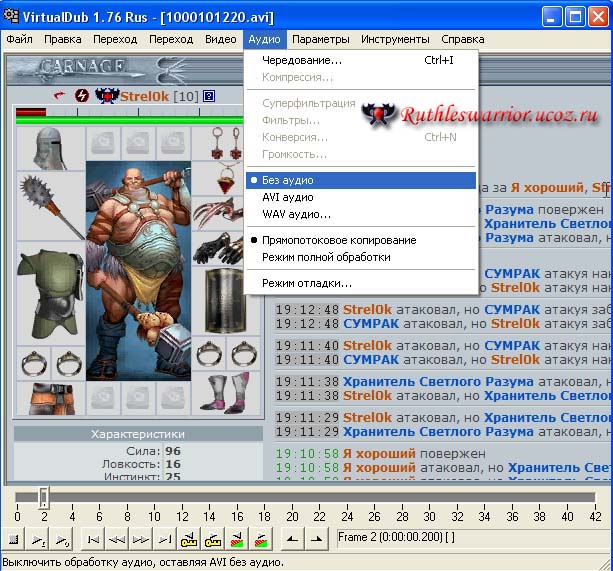Screen dimensions: 613x571
Task: Step forward with double-right arrow button
Action: click(x=141, y=540)
